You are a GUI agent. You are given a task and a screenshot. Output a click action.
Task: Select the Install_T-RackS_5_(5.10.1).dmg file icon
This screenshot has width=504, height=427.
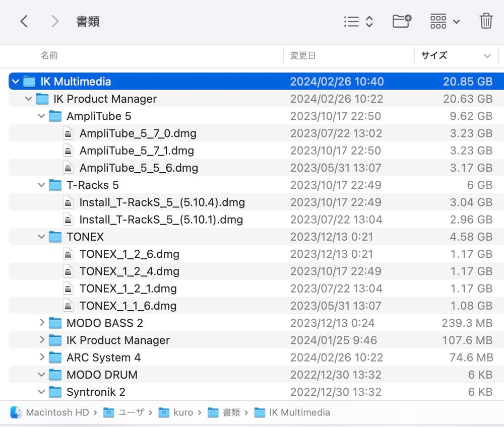tap(68, 220)
